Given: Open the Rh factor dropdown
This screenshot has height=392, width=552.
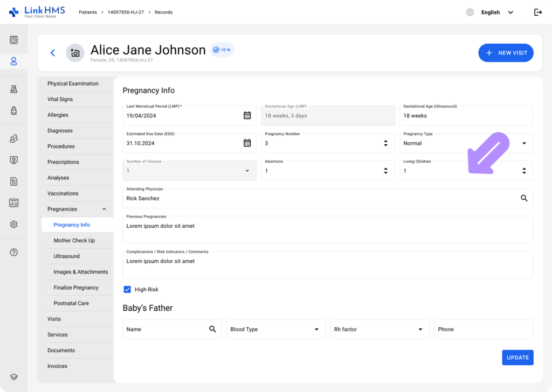Looking at the screenshot, I should click(379, 329).
